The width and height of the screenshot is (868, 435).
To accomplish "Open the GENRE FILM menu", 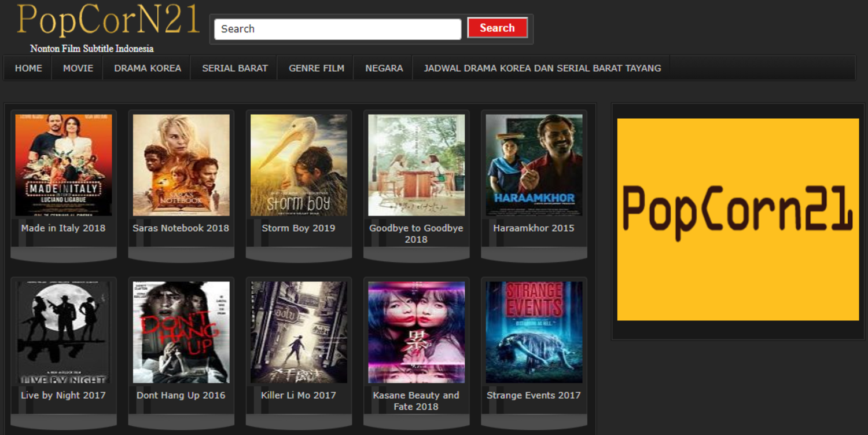I will point(317,68).
